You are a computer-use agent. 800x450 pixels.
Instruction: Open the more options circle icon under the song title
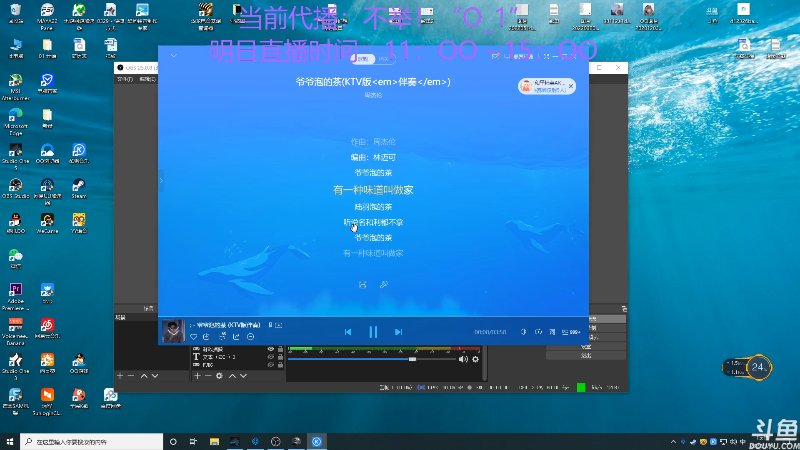[x=251, y=337]
